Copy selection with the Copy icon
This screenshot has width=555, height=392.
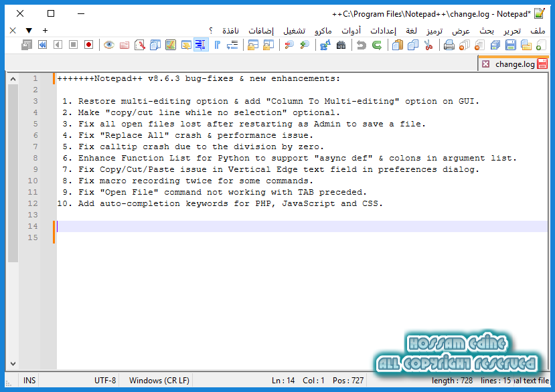coord(413,45)
